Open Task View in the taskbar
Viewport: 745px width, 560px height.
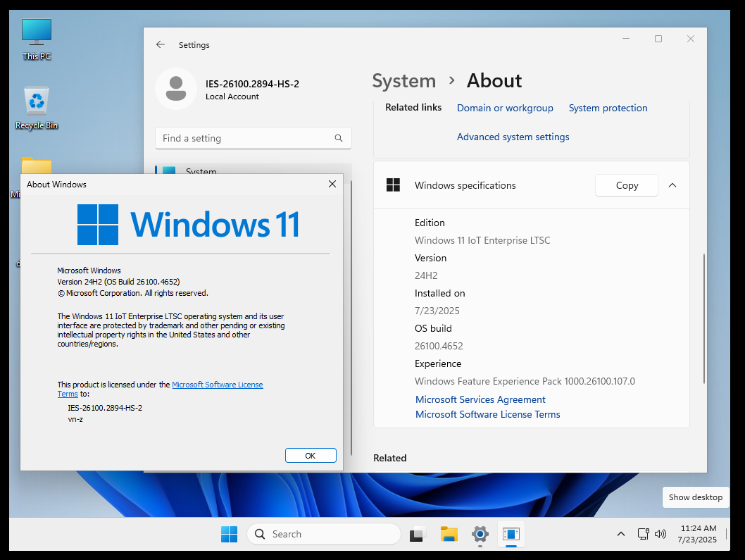pos(418,535)
